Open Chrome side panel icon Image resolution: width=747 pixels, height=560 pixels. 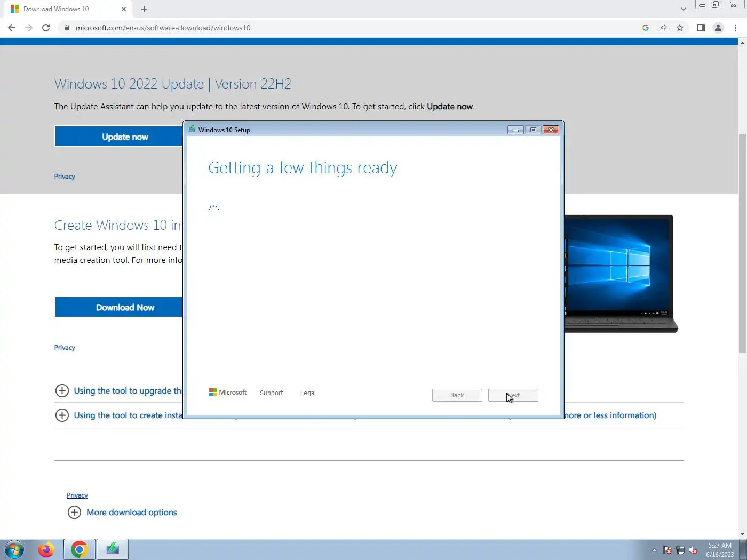[701, 28]
